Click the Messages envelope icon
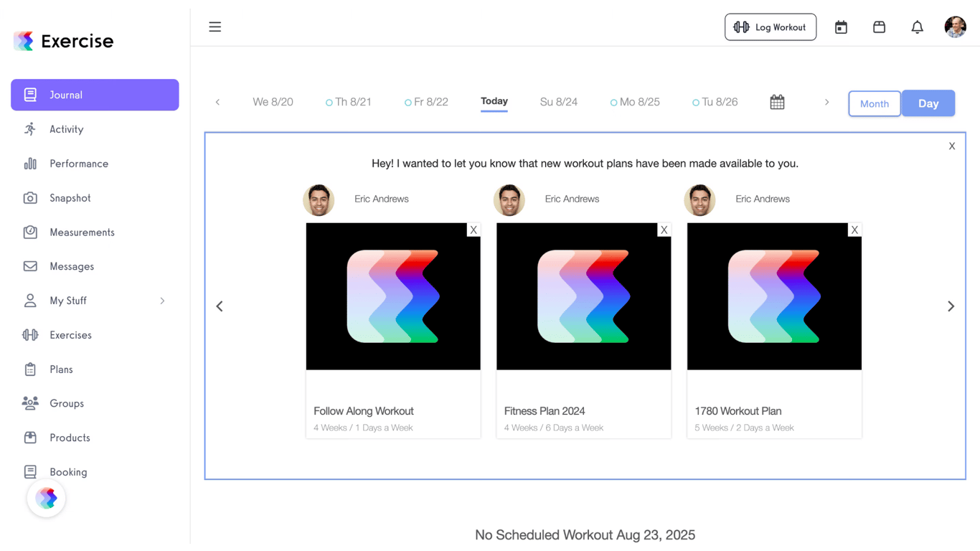This screenshot has width=980, height=551. (x=30, y=266)
